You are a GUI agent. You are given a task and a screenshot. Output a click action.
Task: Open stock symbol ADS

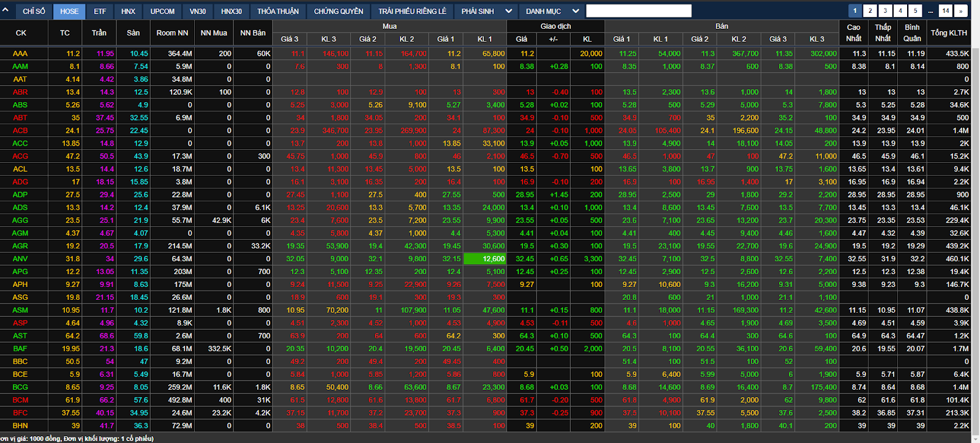tap(20, 208)
